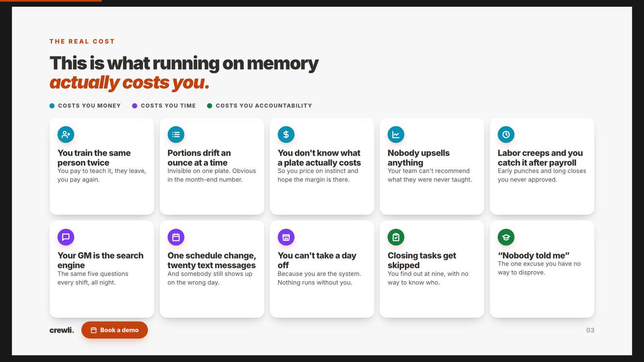Click the clipboard check icon on Closing tasks card
This screenshot has width=644, height=362.
396,237
